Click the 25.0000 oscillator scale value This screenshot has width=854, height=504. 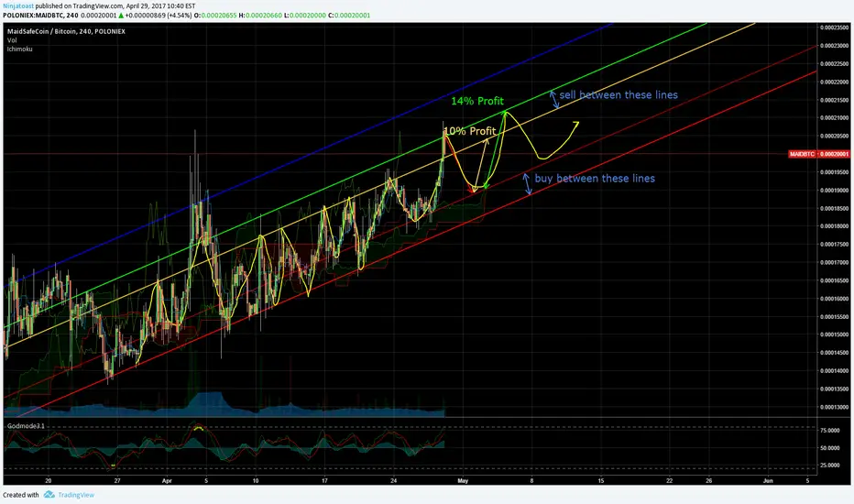[x=830, y=466]
